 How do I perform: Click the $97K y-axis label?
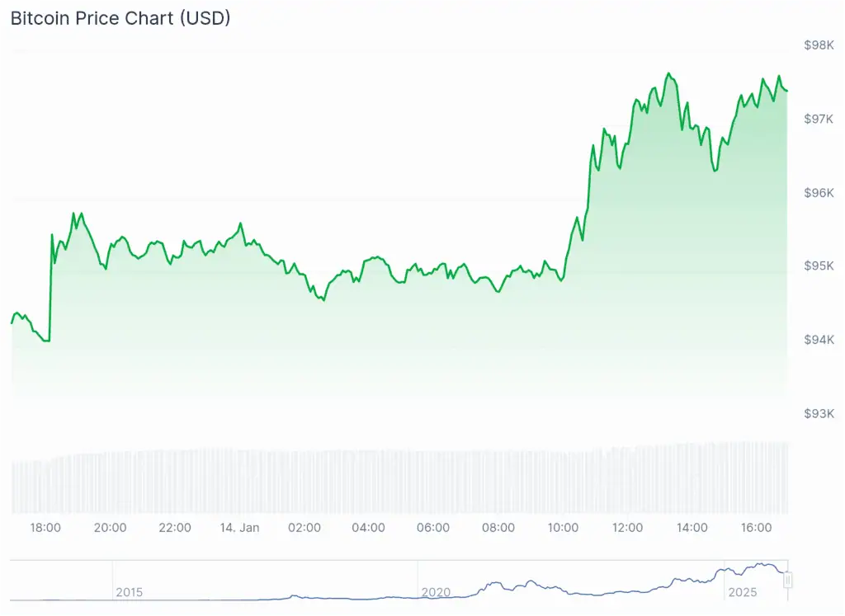click(818, 119)
